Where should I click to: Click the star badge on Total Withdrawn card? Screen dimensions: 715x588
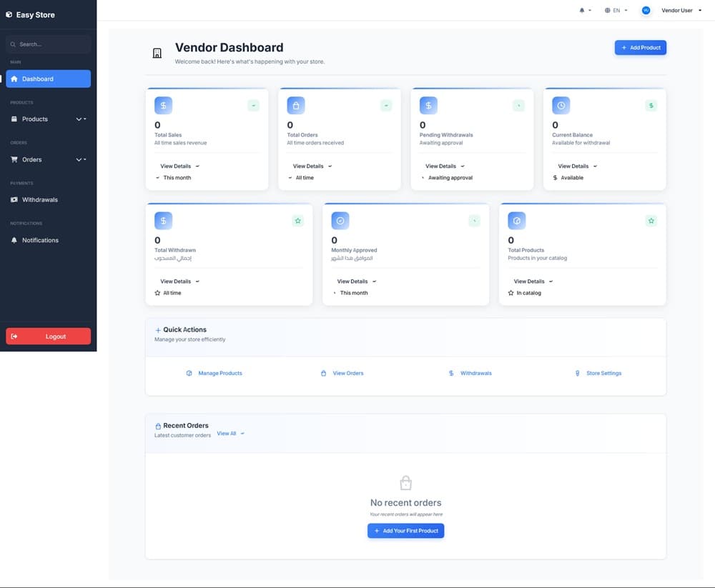point(297,221)
